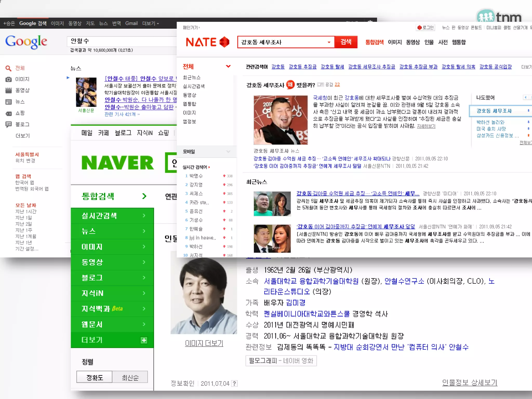Expand the 모바일 section chevron
Image resolution: width=532 pixels, height=399 pixels.
point(228,152)
